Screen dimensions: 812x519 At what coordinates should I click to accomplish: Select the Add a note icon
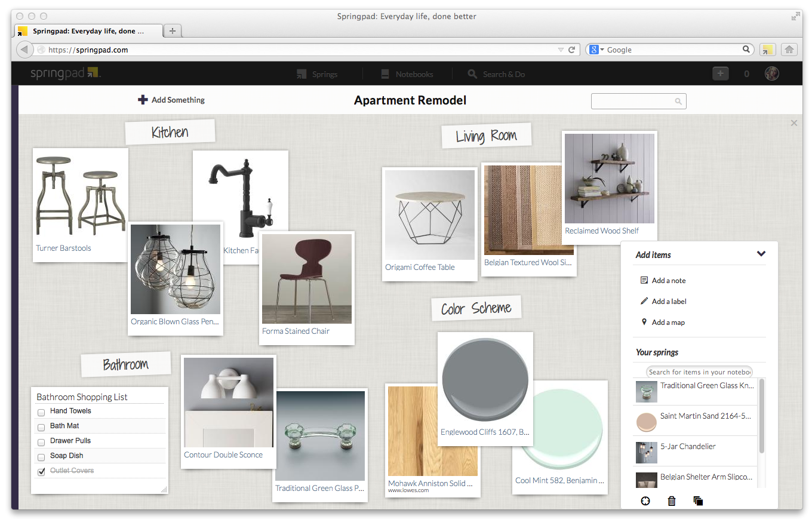click(645, 280)
